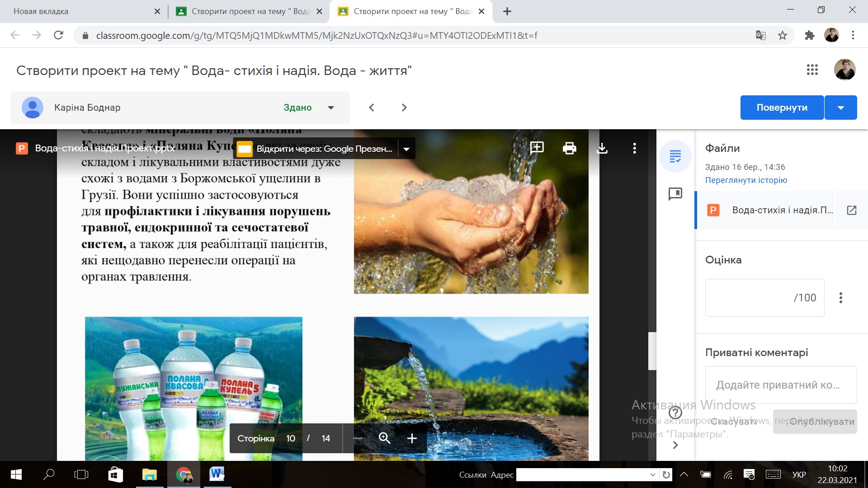The image size is (868, 488).
Task: Open the Chrome three-dot menu
Action: 853,35
